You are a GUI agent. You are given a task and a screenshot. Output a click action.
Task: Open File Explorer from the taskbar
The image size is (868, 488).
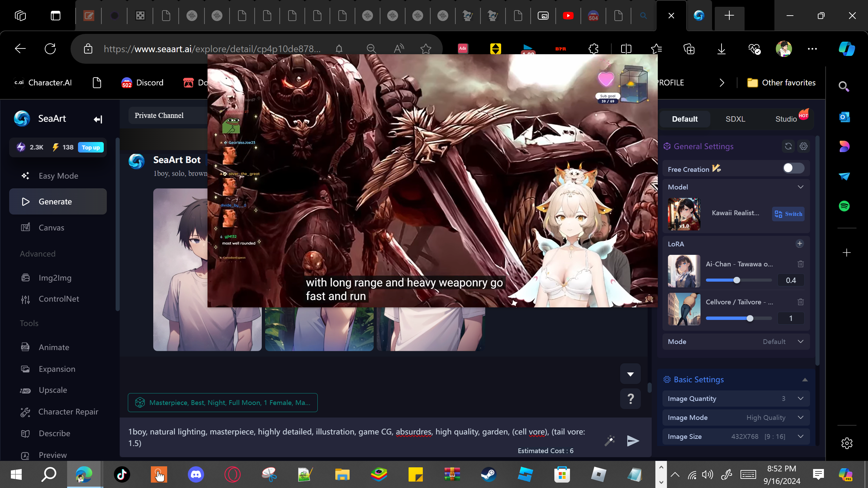tap(342, 474)
